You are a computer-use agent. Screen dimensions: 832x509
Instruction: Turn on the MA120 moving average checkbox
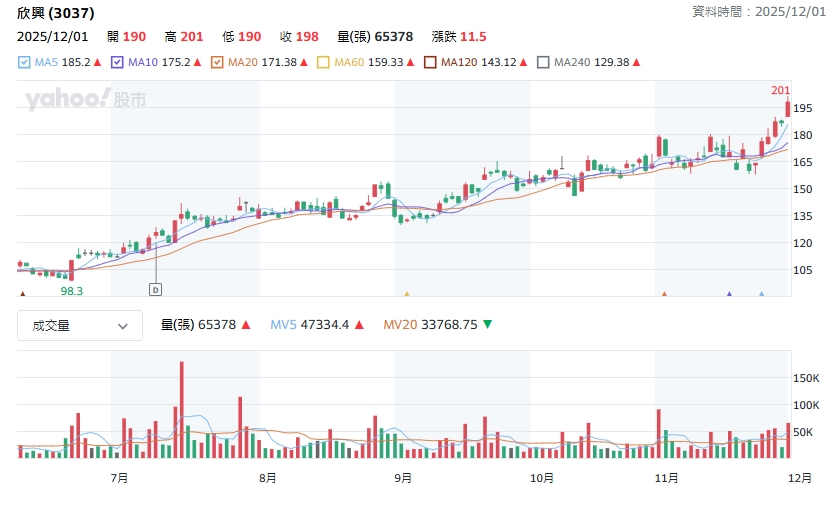430,62
